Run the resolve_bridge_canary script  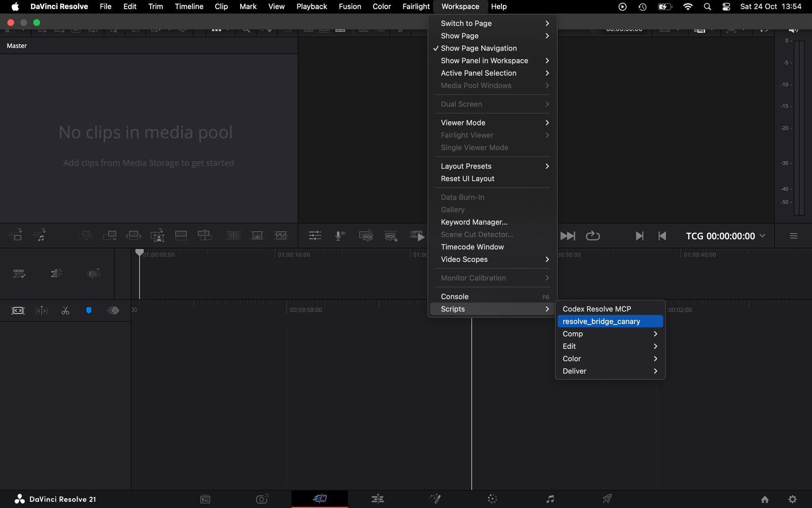tap(610, 322)
